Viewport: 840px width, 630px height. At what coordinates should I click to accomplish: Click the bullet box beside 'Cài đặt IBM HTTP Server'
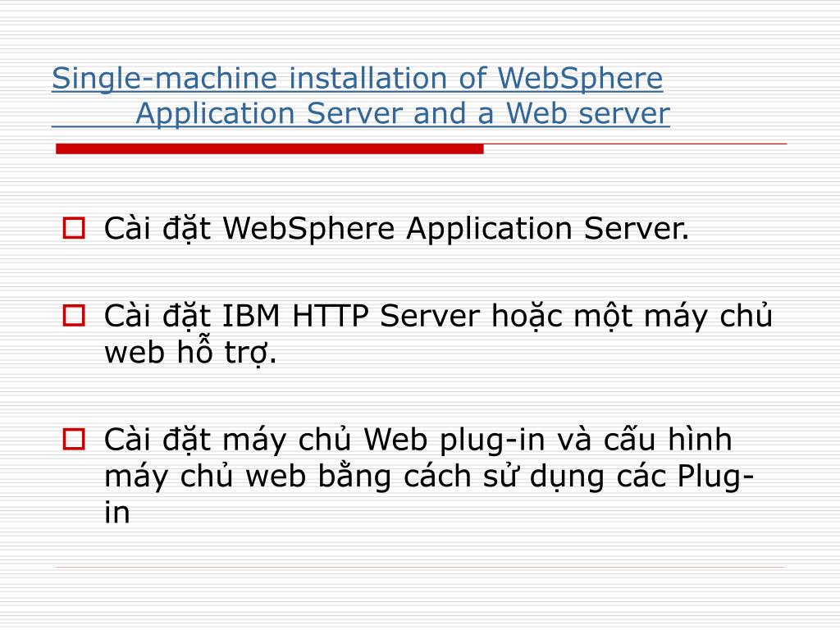coord(74,316)
